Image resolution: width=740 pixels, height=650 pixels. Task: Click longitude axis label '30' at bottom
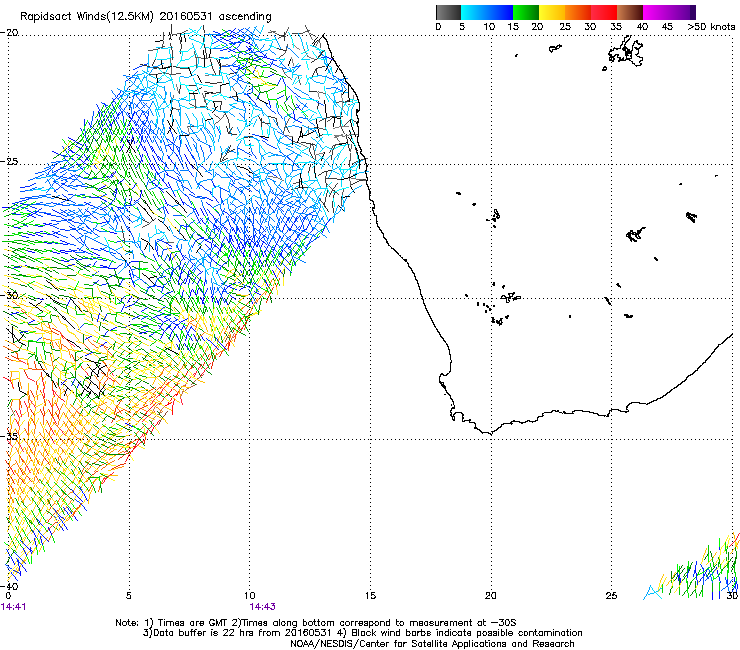(x=732, y=596)
